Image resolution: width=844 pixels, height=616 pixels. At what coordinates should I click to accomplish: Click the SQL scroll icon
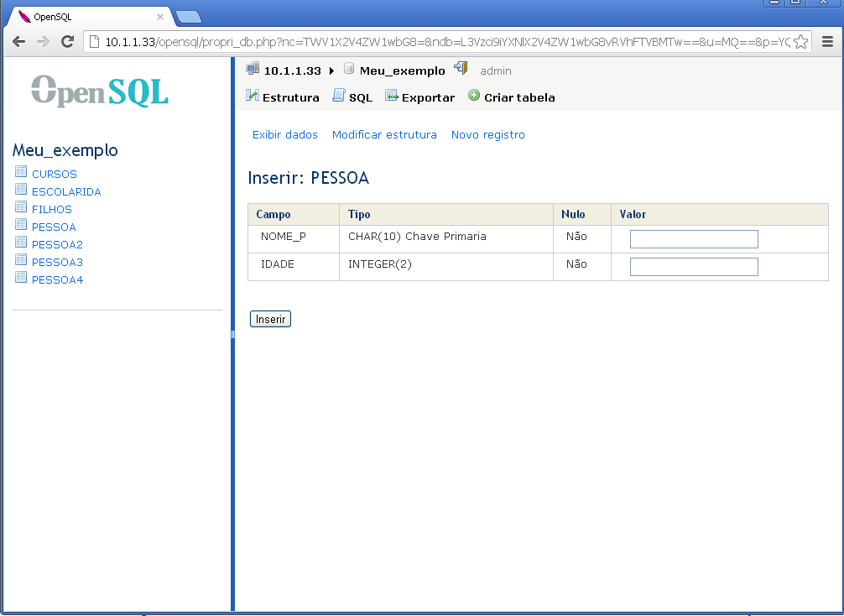pyautogui.click(x=339, y=96)
